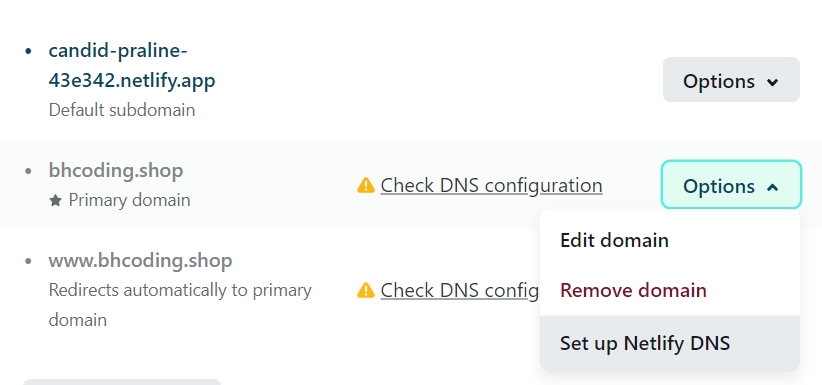Collapse the open Options menu for bhcoding.shop
The height and width of the screenshot is (385, 822).
pyautogui.click(x=731, y=185)
